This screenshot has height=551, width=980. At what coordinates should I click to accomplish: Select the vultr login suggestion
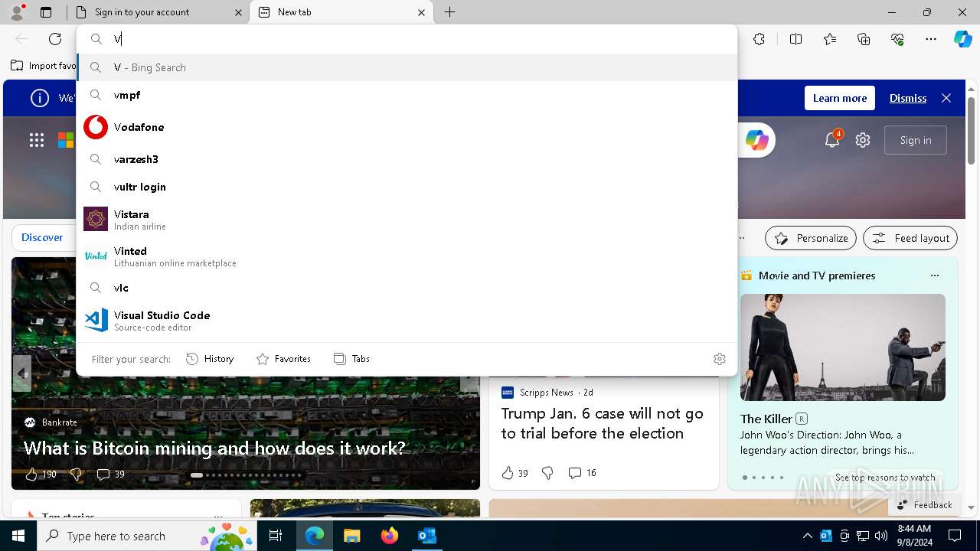(x=407, y=187)
